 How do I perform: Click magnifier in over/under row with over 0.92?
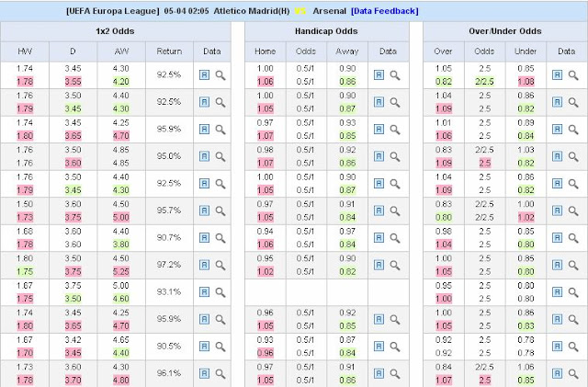point(573,346)
